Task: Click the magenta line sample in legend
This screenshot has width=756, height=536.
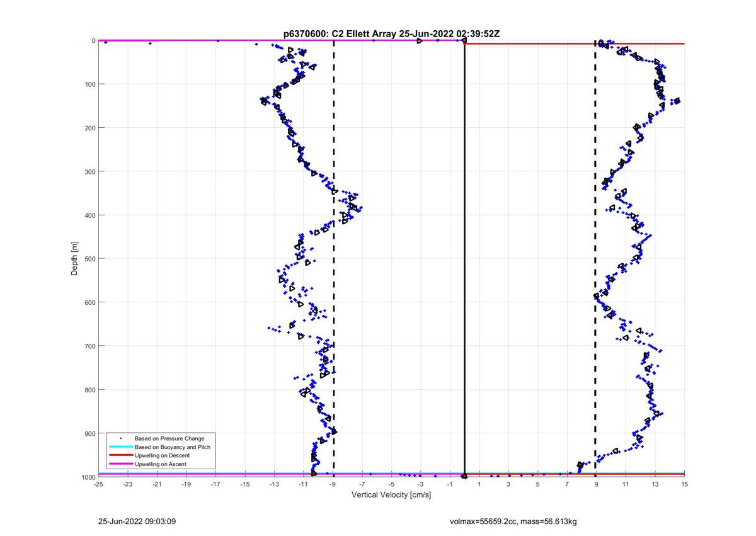Action: [120, 464]
